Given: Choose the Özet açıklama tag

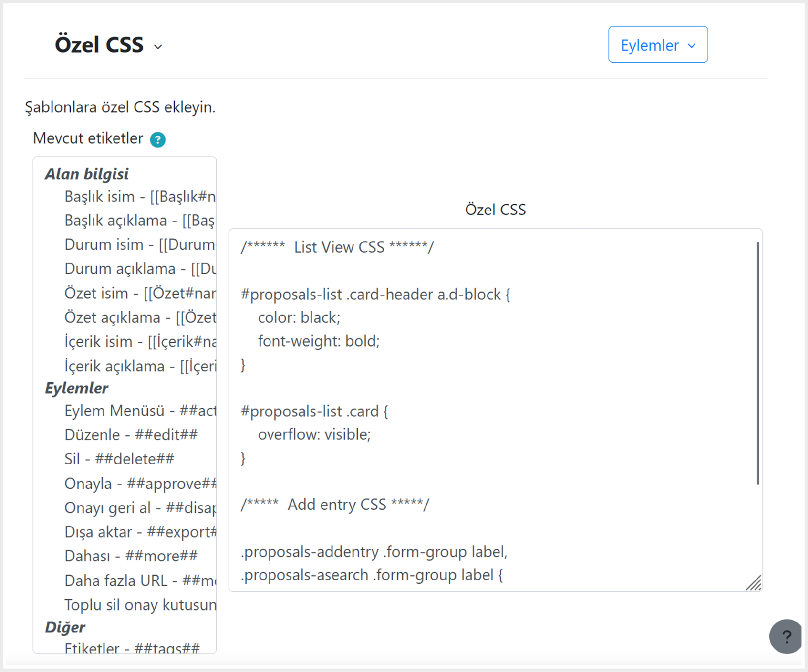Looking at the screenshot, I should [x=140, y=317].
